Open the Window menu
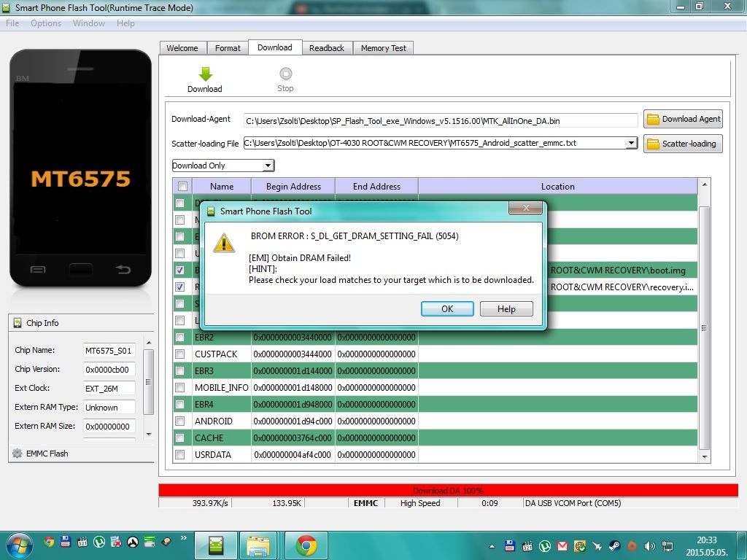The width and height of the screenshot is (747, 560). pyautogui.click(x=88, y=23)
